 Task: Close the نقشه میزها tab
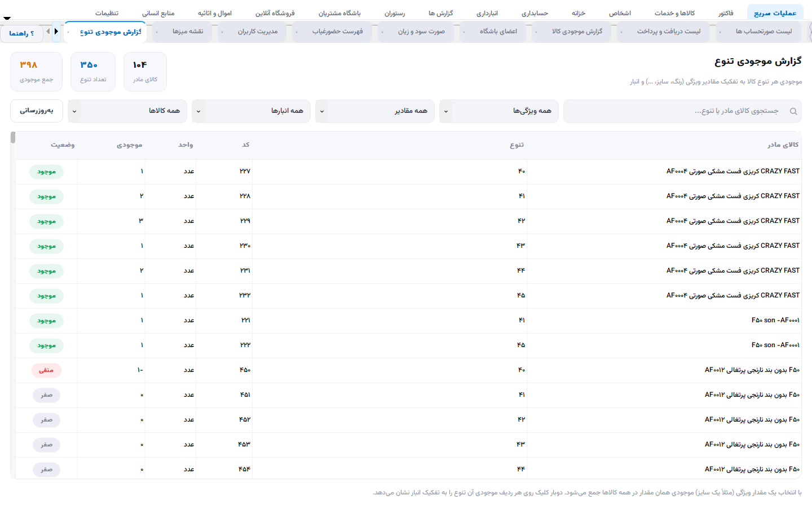[157, 32]
